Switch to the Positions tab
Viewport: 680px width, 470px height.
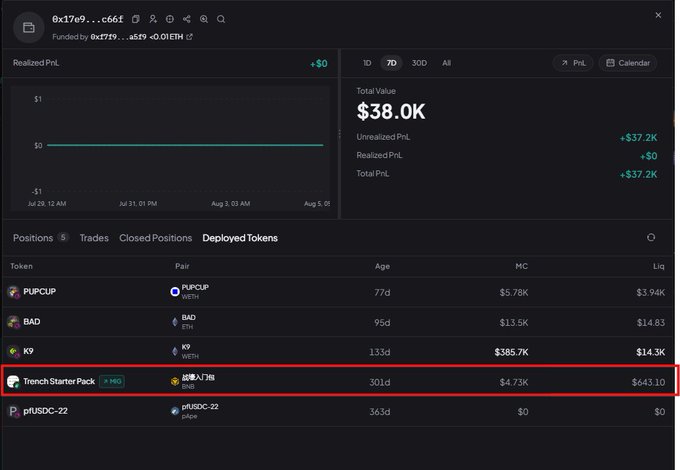(40, 238)
